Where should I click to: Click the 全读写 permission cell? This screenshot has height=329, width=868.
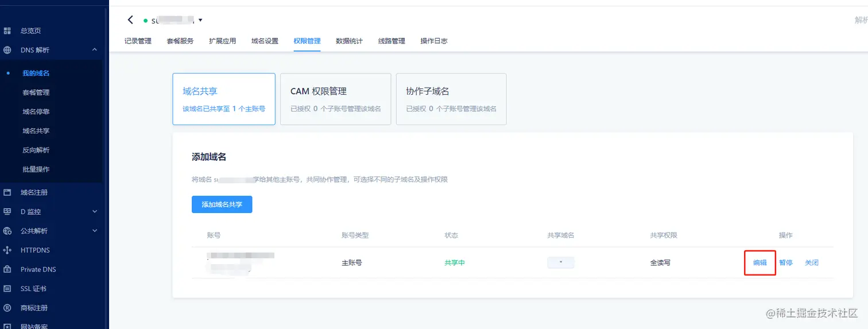660,263
